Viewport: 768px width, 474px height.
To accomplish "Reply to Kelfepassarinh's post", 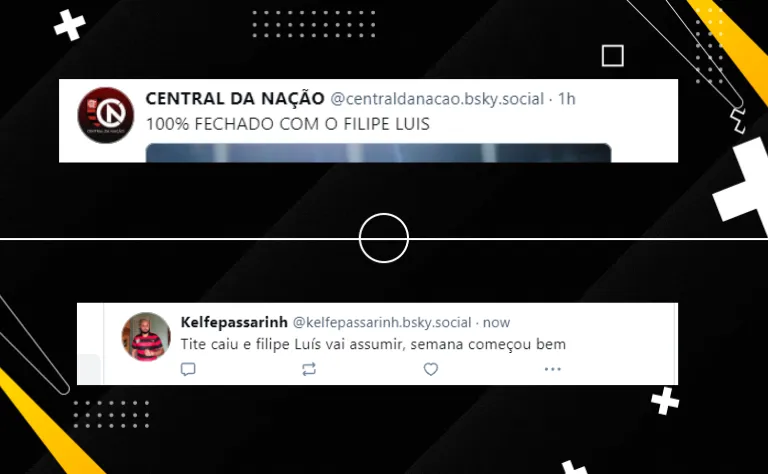I will point(188,369).
